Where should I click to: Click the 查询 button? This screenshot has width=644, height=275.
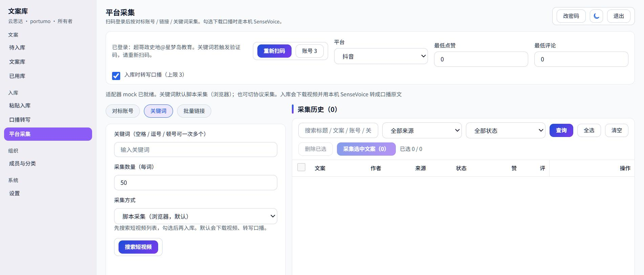tap(561, 130)
